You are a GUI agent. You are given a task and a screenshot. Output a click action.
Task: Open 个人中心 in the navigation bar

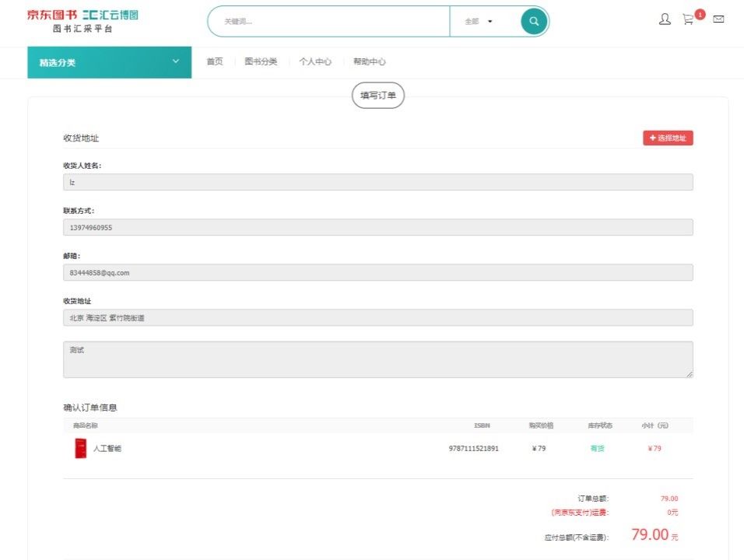pos(315,62)
